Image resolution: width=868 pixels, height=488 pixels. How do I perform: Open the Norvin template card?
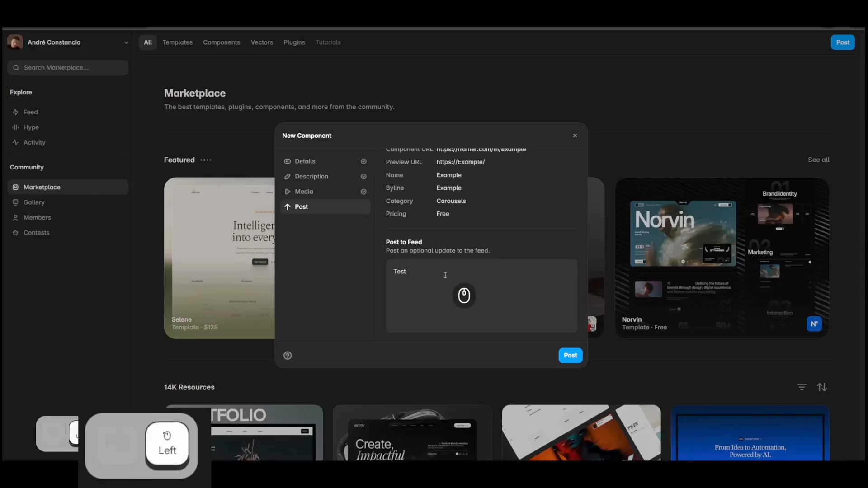[x=722, y=258]
